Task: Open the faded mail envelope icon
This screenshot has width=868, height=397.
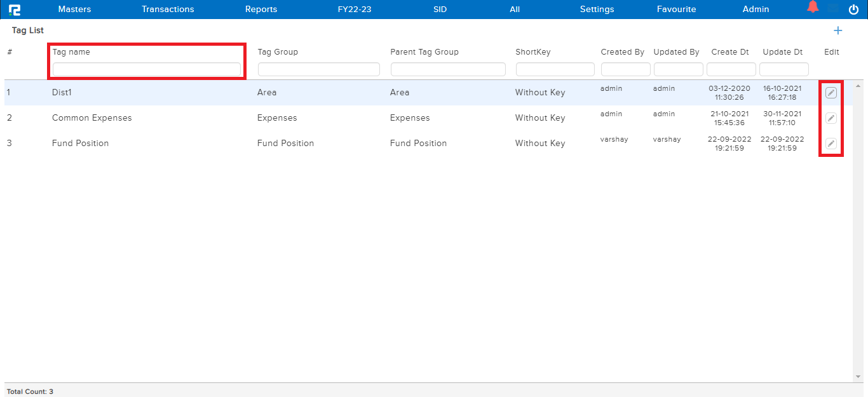Action: coord(833,10)
